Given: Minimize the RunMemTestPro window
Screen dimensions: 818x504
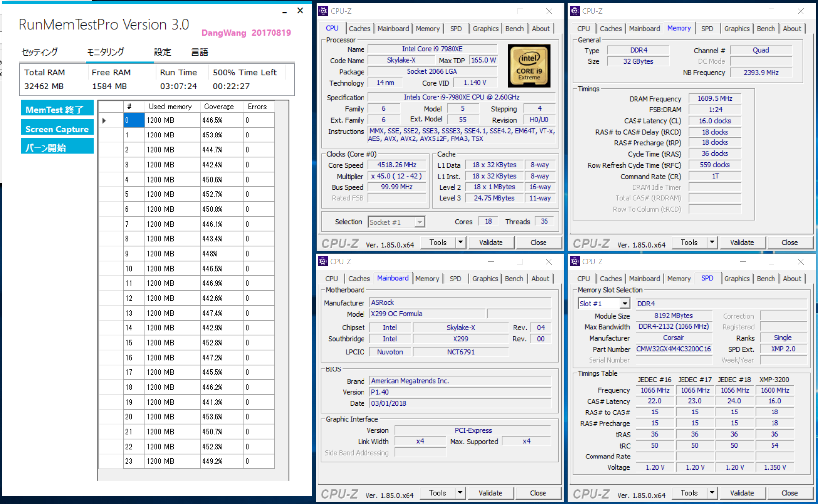Looking at the screenshot, I should (285, 11).
